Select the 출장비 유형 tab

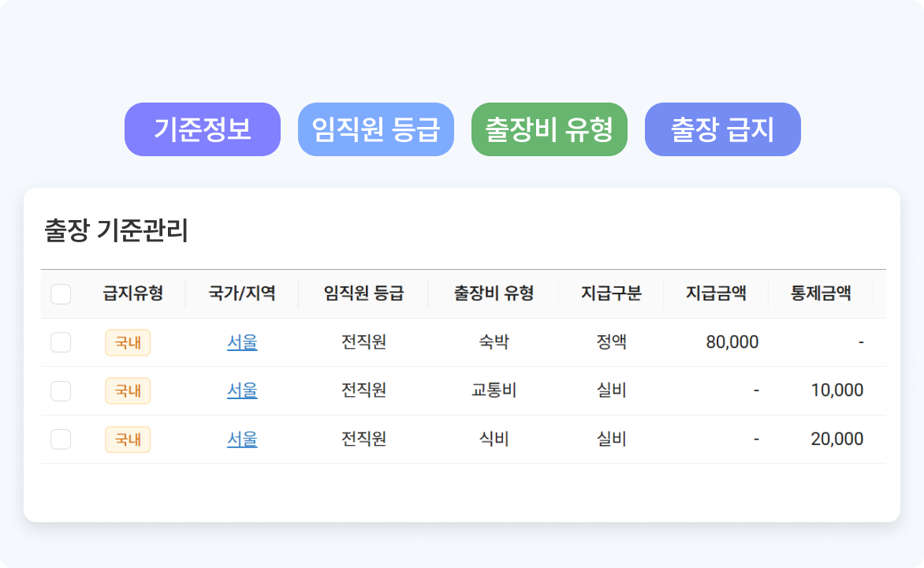coord(550,129)
